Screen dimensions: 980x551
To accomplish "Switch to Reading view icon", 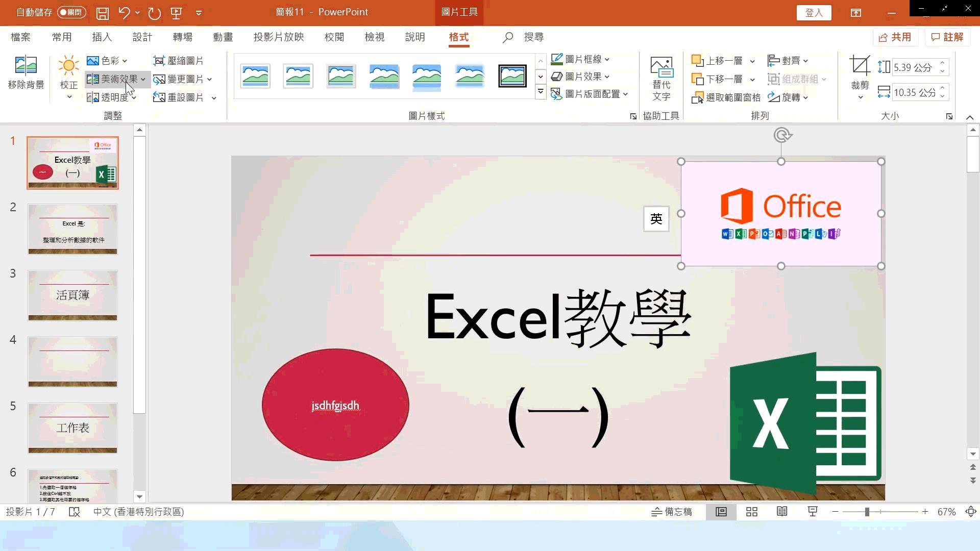I will pyautogui.click(x=782, y=512).
